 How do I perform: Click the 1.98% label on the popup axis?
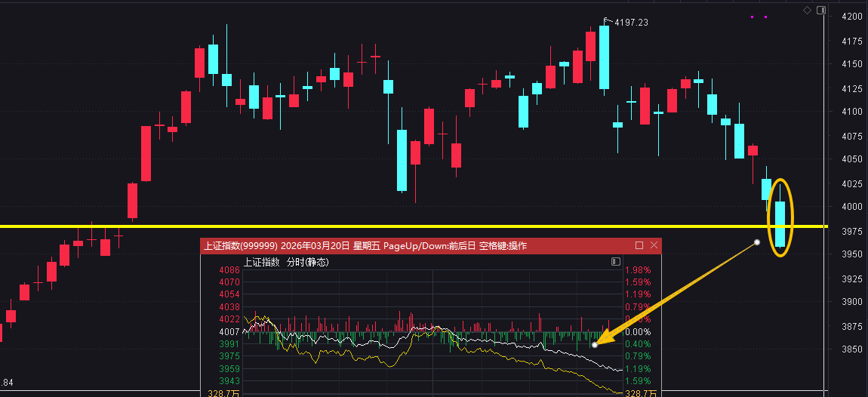[636, 270]
